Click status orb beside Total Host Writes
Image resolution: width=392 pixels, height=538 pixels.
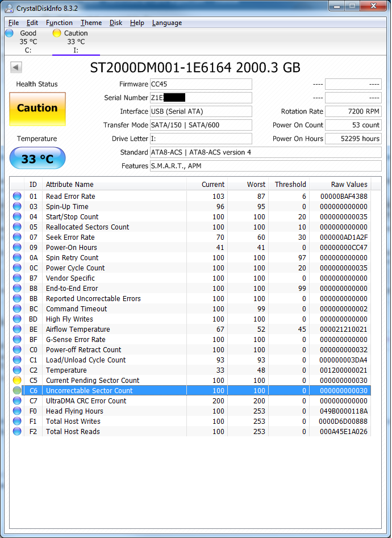[17, 421]
